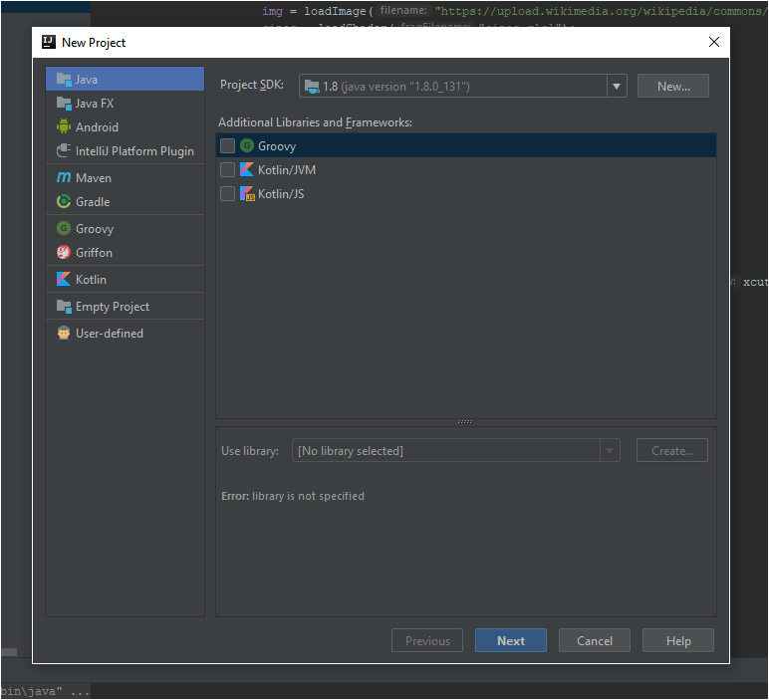This screenshot has width=769, height=700.
Task: Close the New Project dialog
Action: (x=714, y=42)
